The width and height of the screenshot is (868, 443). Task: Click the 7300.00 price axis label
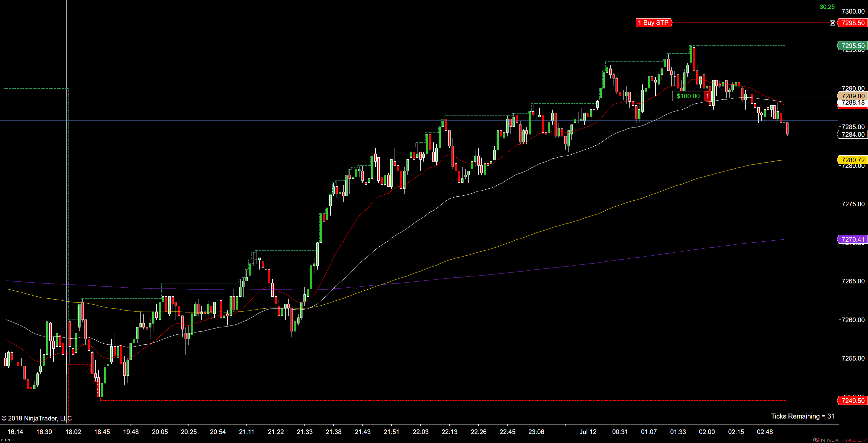853,12
